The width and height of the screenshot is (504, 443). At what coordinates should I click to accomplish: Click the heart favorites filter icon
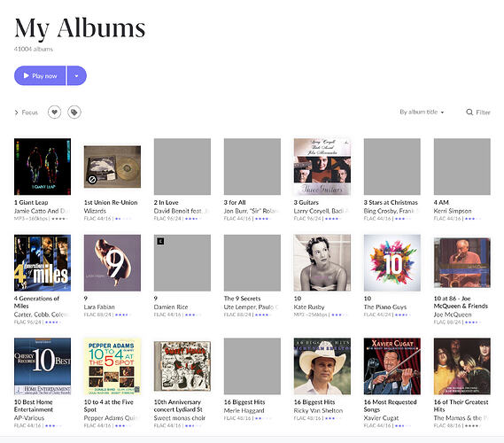(54, 113)
